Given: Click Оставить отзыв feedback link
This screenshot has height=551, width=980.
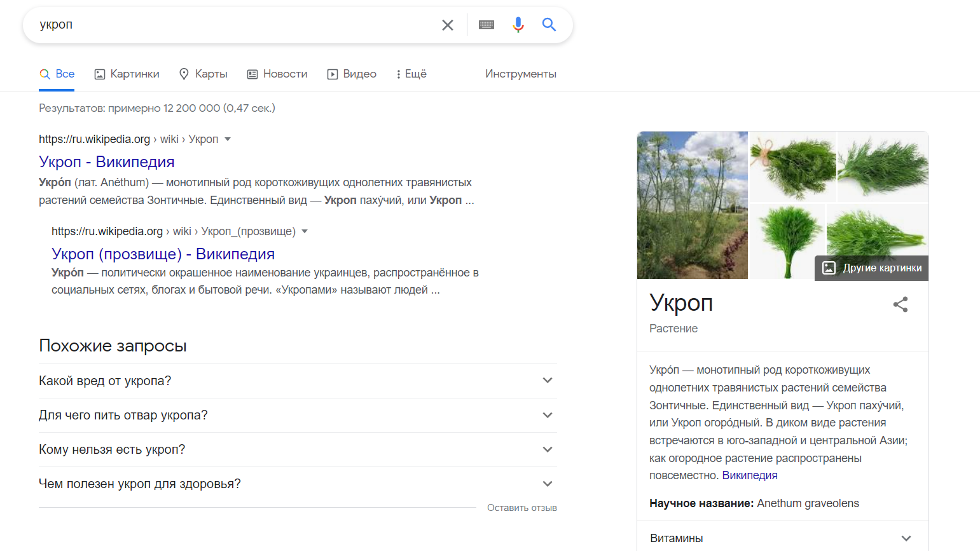Looking at the screenshot, I should (522, 508).
